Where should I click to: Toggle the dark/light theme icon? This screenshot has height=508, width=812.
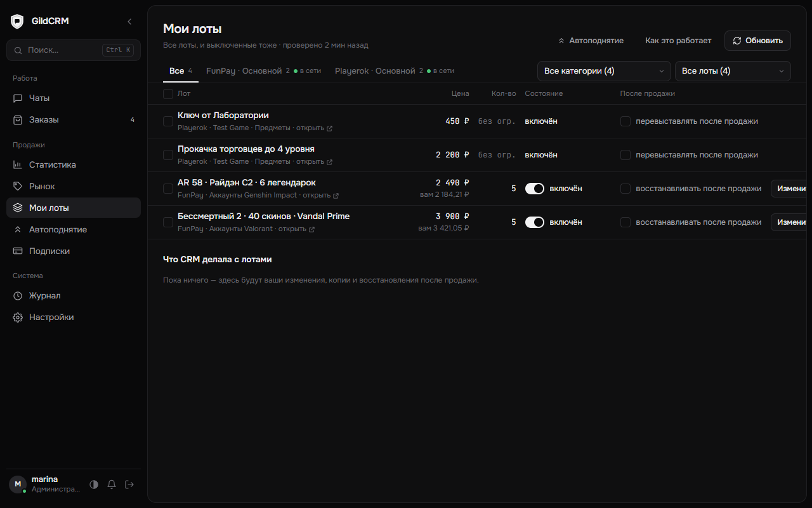pyautogui.click(x=94, y=485)
